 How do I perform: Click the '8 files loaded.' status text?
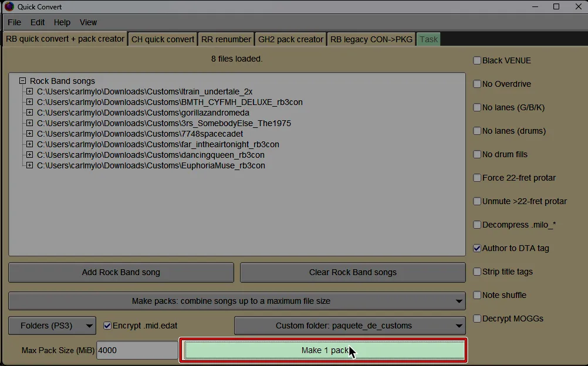click(236, 59)
